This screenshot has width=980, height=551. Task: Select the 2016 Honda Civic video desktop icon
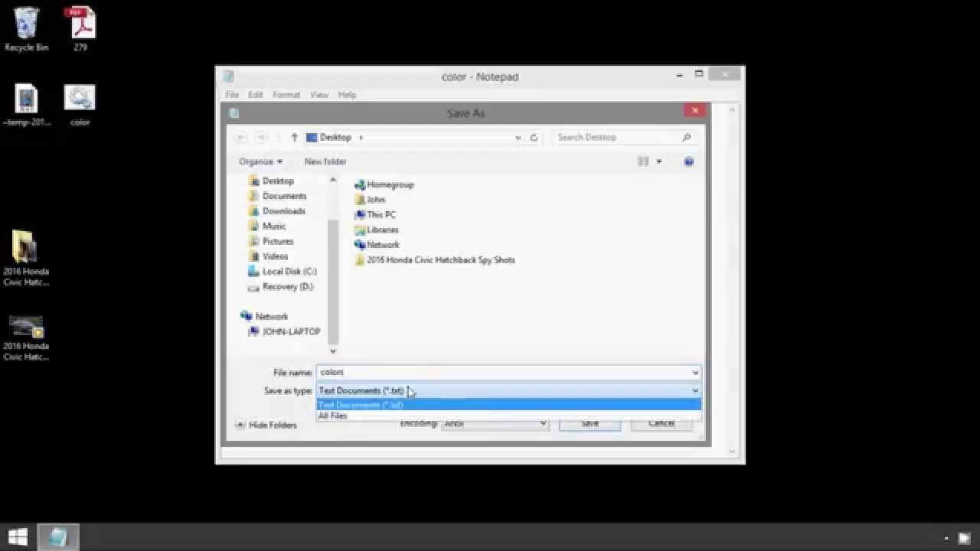point(26,337)
